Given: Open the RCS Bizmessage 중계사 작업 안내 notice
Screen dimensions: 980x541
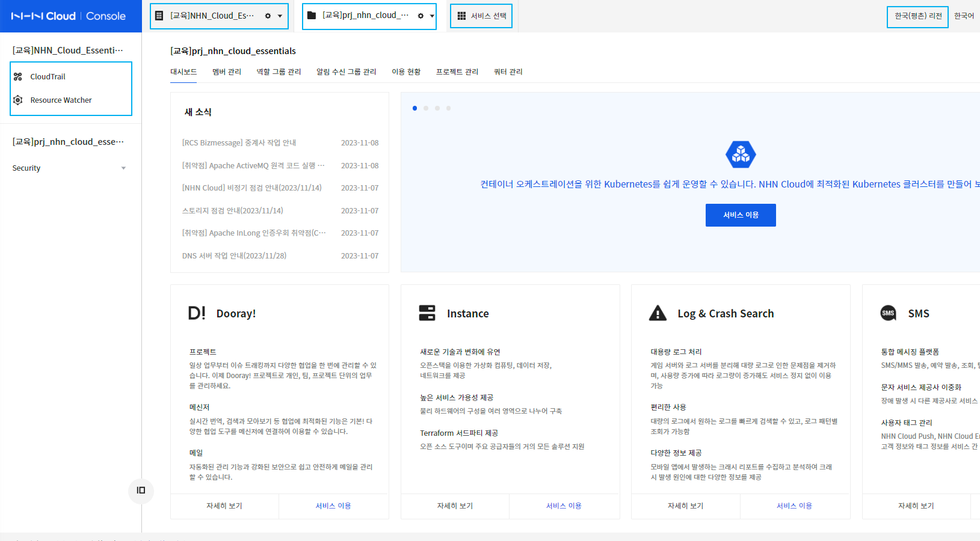Looking at the screenshot, I should coord(239,143).
